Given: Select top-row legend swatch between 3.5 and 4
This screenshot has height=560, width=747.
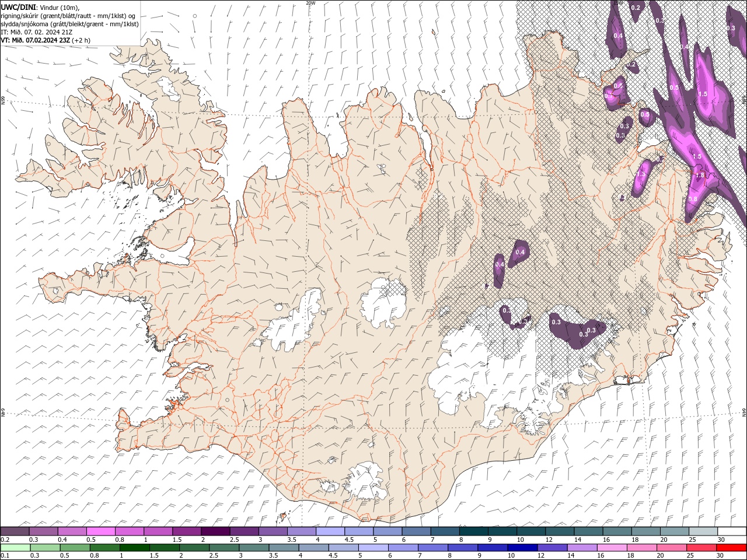Looking at the screenshot, I should click(x=301, y=531).
